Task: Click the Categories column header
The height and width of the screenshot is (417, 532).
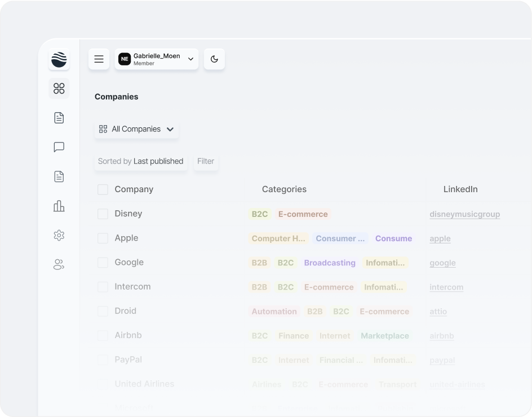Action: click(x=285, y=189)
